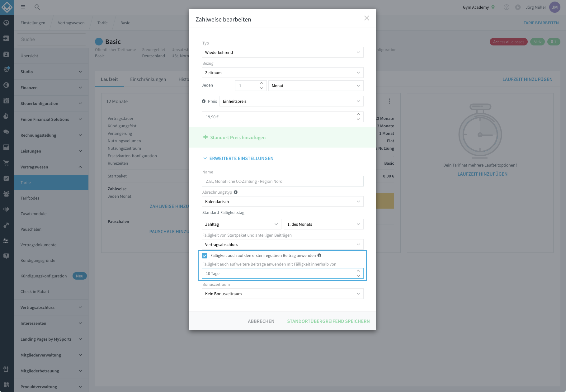Image resolution: width=566 pixels, height=392 pixels.
Task: Uncheck Fälligkeit auch auf den ersten regulären Beitrag
Action: click(205, 256)
